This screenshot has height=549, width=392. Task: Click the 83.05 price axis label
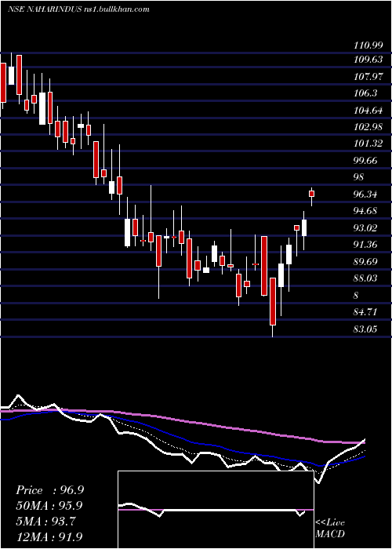click(365, 329)
